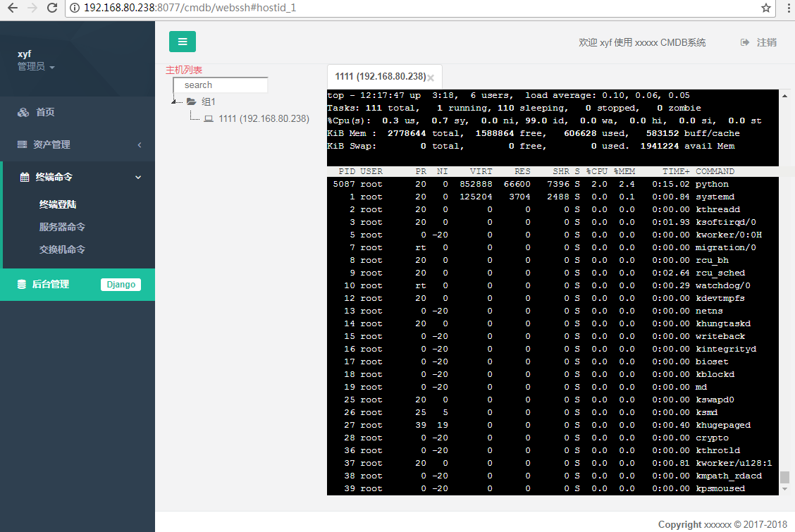Click the 终端命令 calendar icon
The height and width of the screenshot is (532, 795).
tap(25, 177)
